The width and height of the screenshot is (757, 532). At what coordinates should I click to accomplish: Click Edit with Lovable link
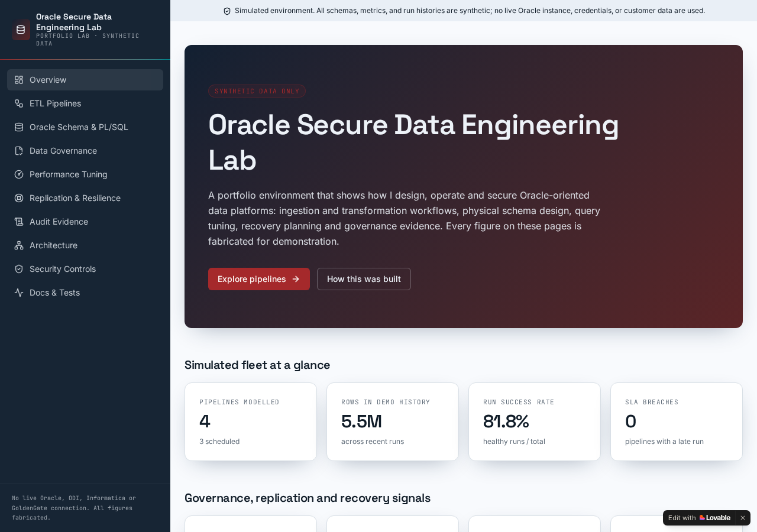pos(700,518)
